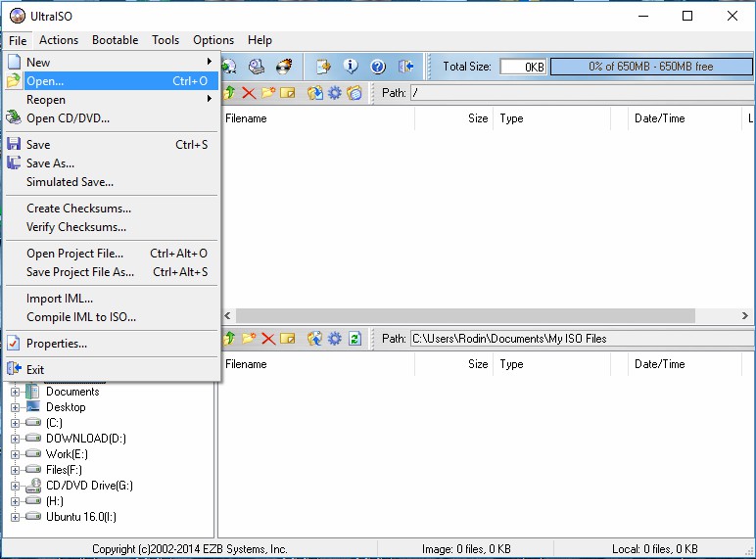756x559 pixels.
Task: Select Open... in the File menu
Action: [112, 81]
